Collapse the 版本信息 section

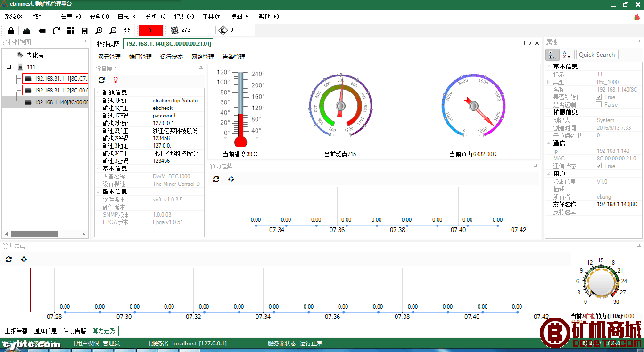[98, 192]
